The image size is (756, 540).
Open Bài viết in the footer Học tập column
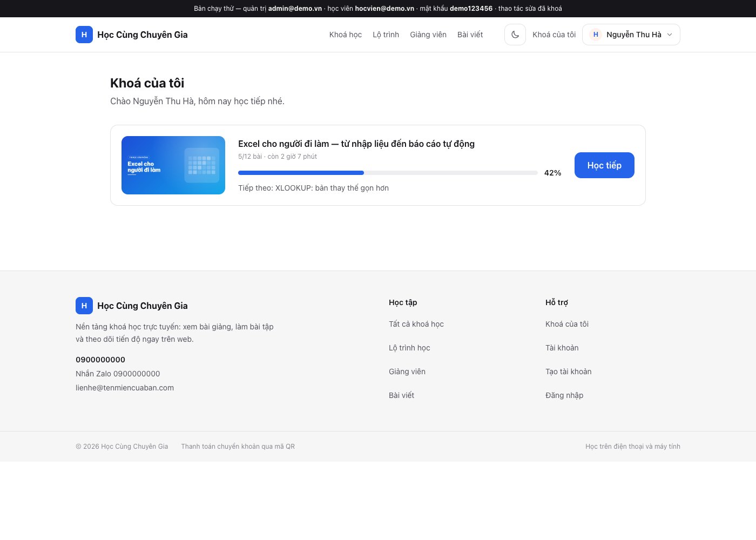pos(401,395)
